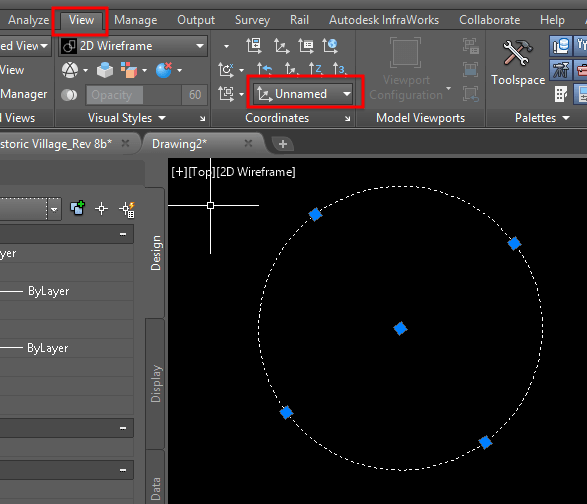Click the X-Ray effect icon
This screenshot has width=587, height=504.
[70, 70]
